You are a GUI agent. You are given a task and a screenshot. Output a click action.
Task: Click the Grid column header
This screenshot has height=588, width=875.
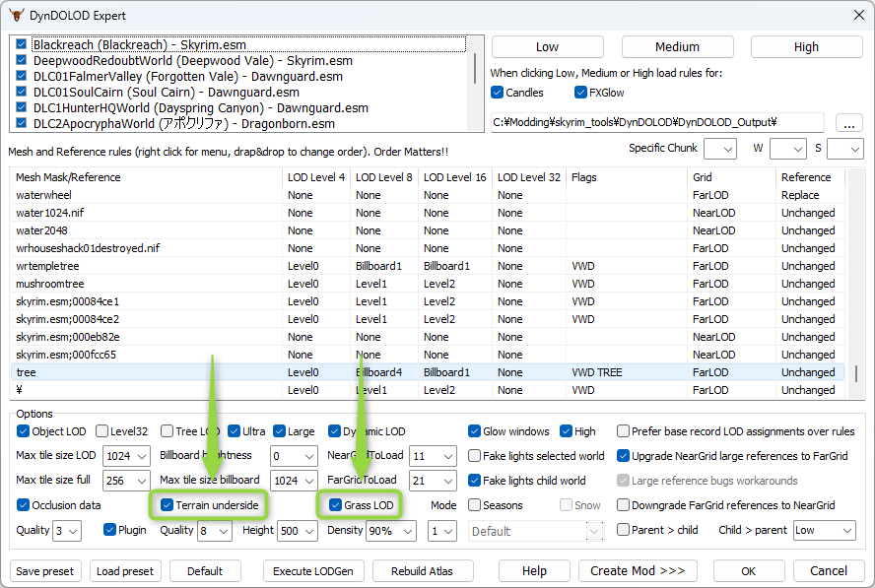pos(731,177)
